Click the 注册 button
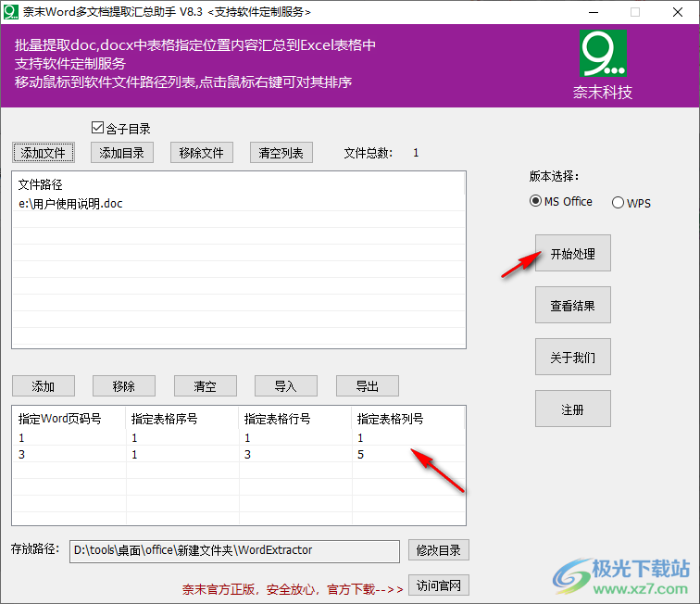This screenshot has height=604, width=700. pyautogui.click(x=573, y=409)
